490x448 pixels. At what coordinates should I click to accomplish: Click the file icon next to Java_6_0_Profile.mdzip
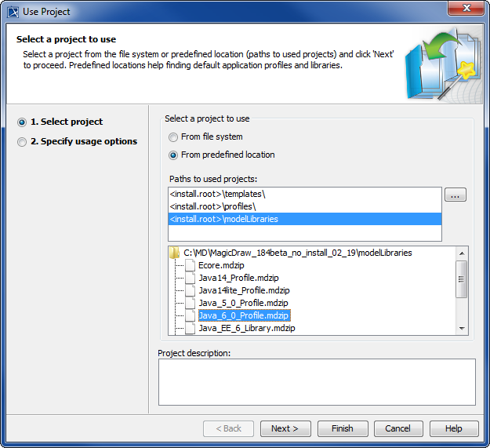(190, 315)
